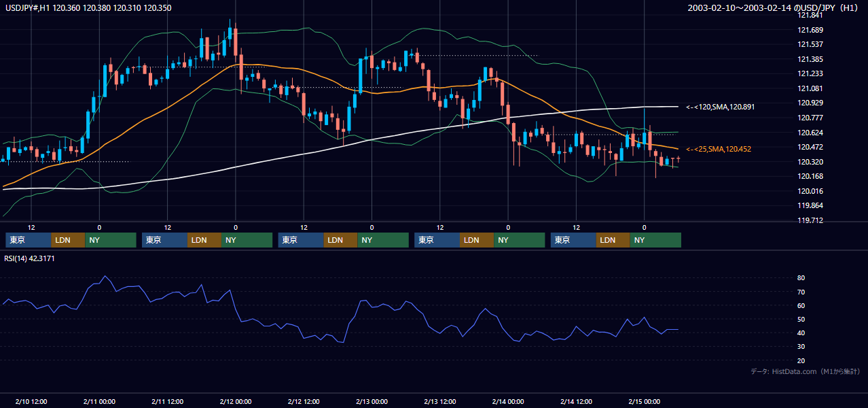Viewport: 868px width, 408px height.
Task: Click RSI scale level 40
Action: click(x=801, y=333)
